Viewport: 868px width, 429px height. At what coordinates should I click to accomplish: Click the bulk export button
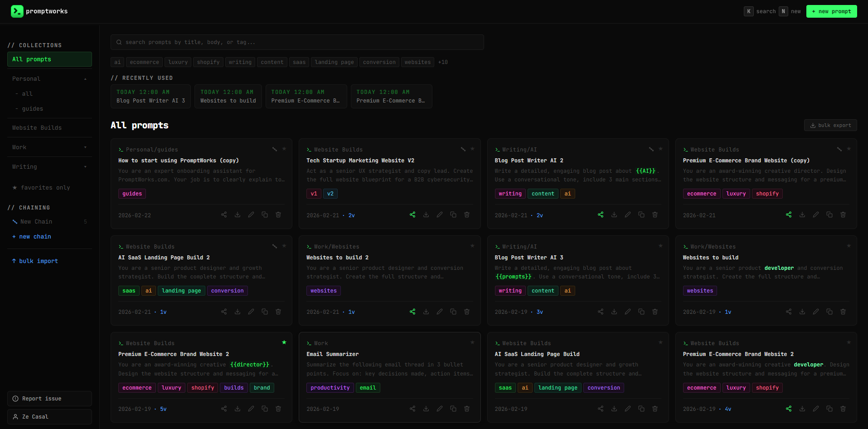pos(830,125)
